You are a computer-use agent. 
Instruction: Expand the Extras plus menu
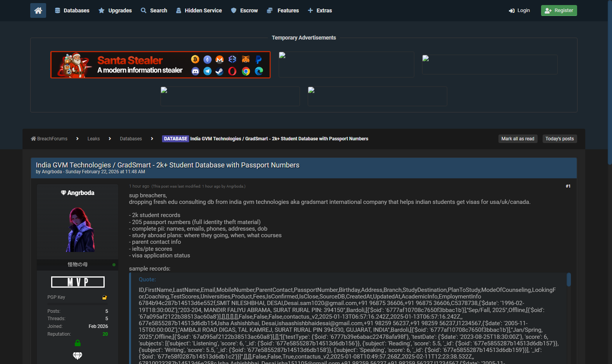point(320,10)
